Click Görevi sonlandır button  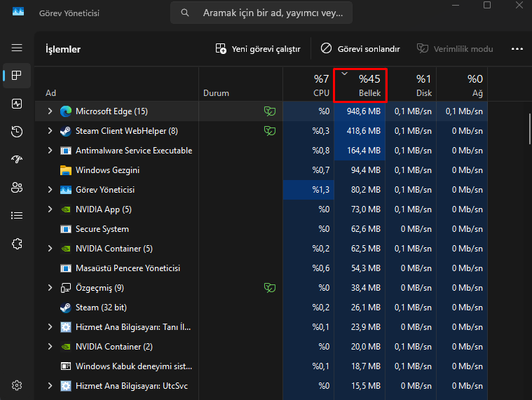[x=360, y=49]
